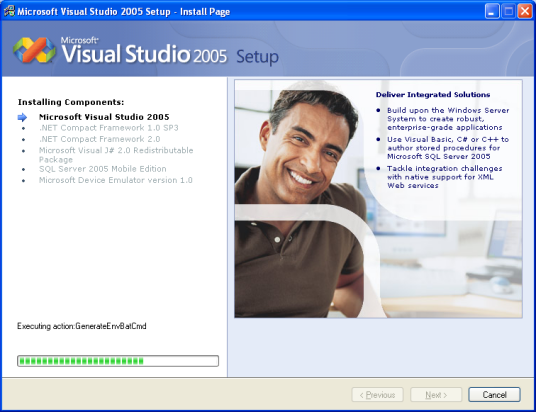Viewport: 536px width, 412px height.
Task: Close the setup window
Action: click(x=525, y=12)
